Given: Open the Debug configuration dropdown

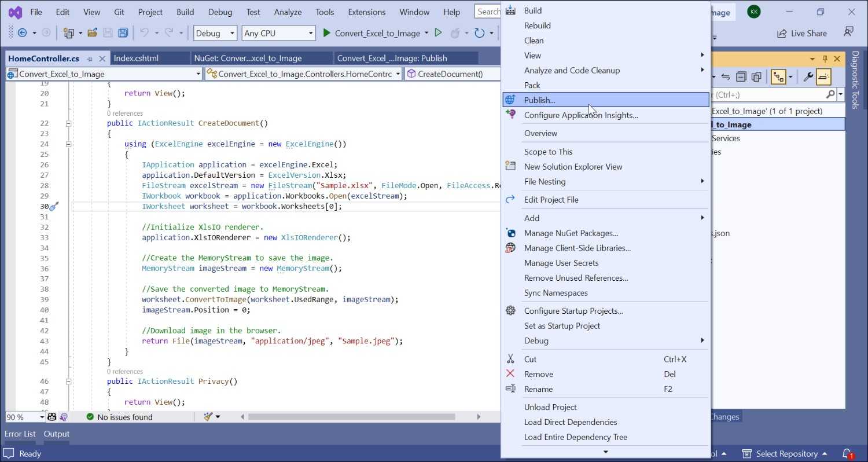Looking at the screenshot, I should [x=215, y=33].
